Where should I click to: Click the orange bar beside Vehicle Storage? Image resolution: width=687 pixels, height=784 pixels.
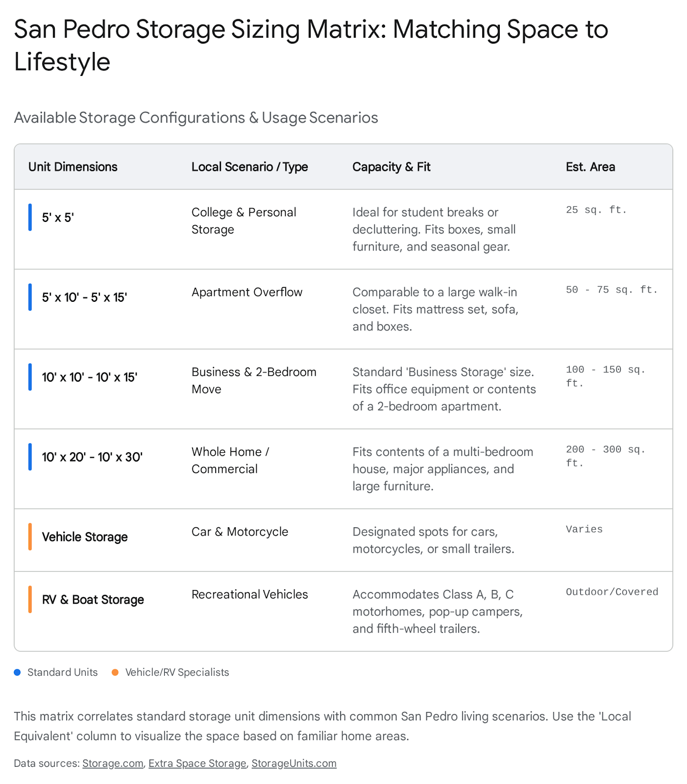30,537
